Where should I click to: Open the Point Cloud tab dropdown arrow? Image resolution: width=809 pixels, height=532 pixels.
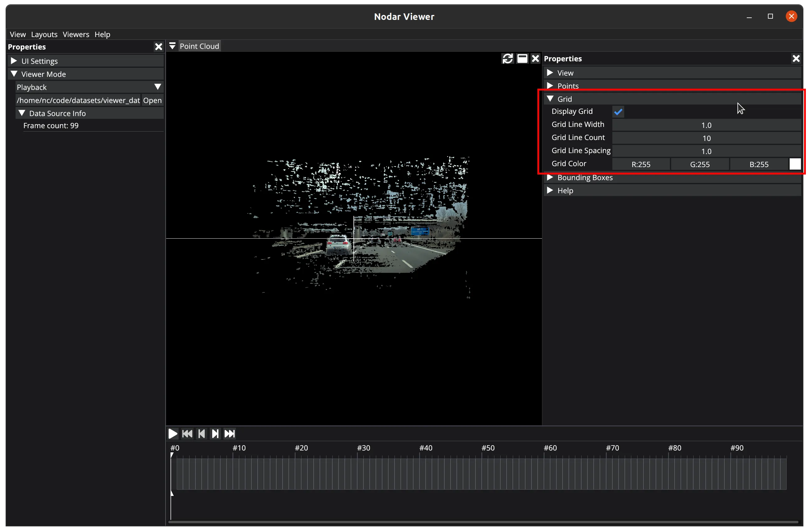point(172,46)
